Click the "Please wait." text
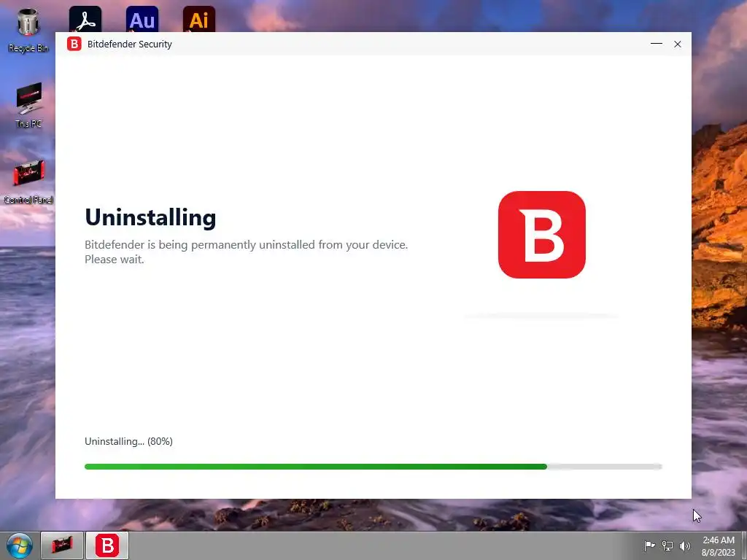The width and height of the screenshot is (747, 560). (x=115, y=260)
